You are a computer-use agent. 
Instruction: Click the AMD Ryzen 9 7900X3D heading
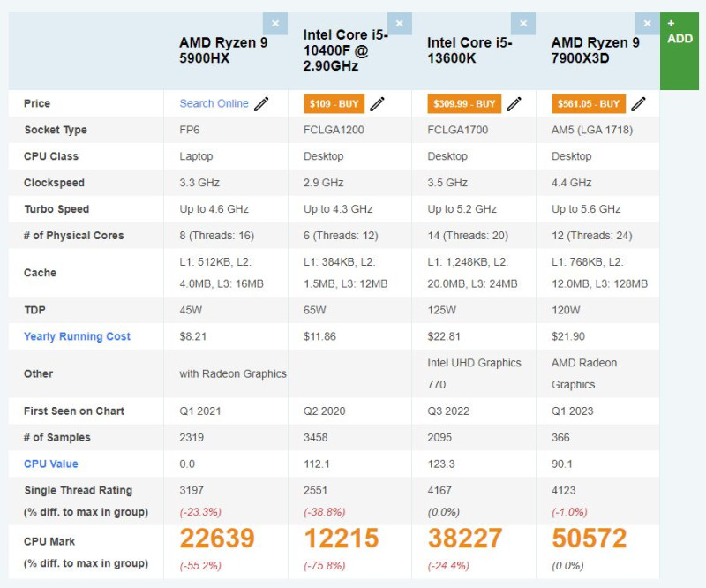coord(595,50)
